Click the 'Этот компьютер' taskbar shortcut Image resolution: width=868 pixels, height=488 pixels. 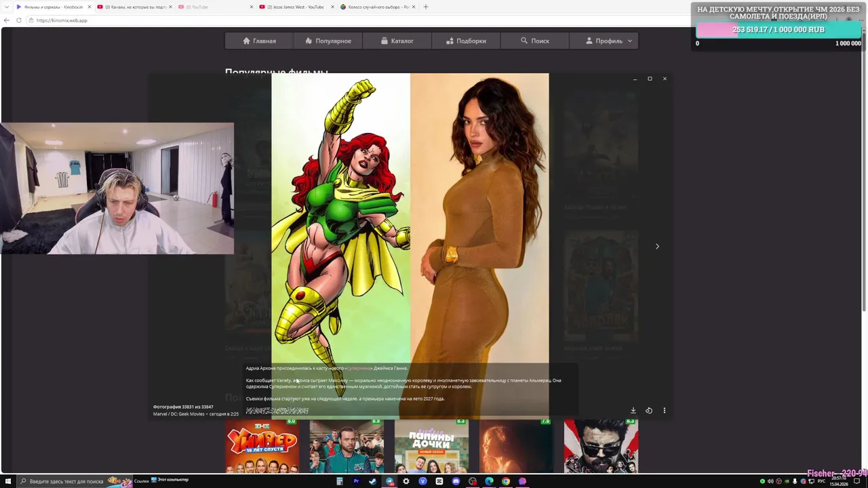tap(170, 481)
